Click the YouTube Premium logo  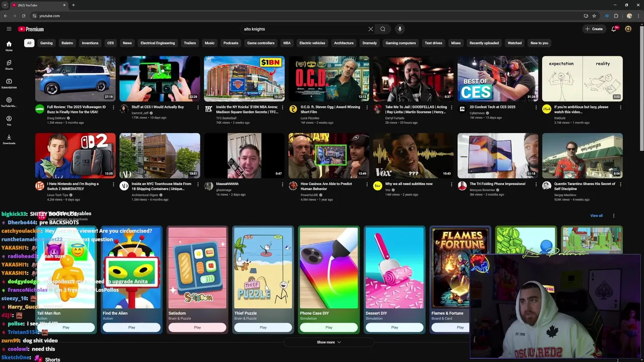coord(31,29)
